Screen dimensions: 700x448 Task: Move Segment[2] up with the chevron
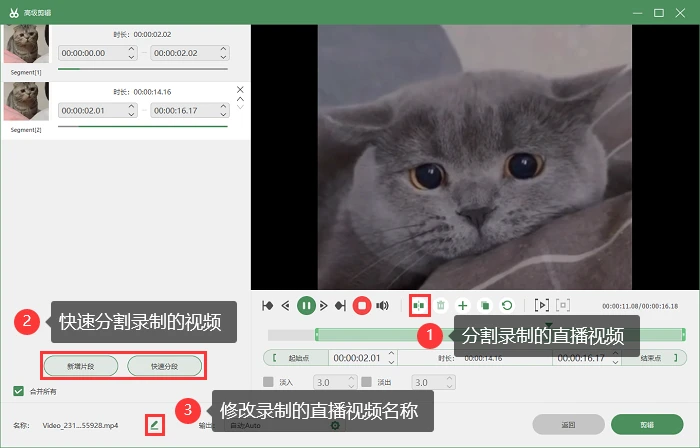[240, 99]
